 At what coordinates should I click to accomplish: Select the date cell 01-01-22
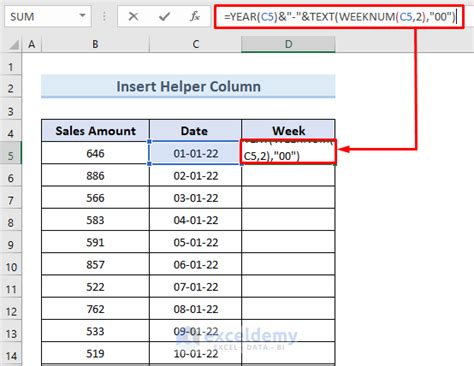point(196,153)
